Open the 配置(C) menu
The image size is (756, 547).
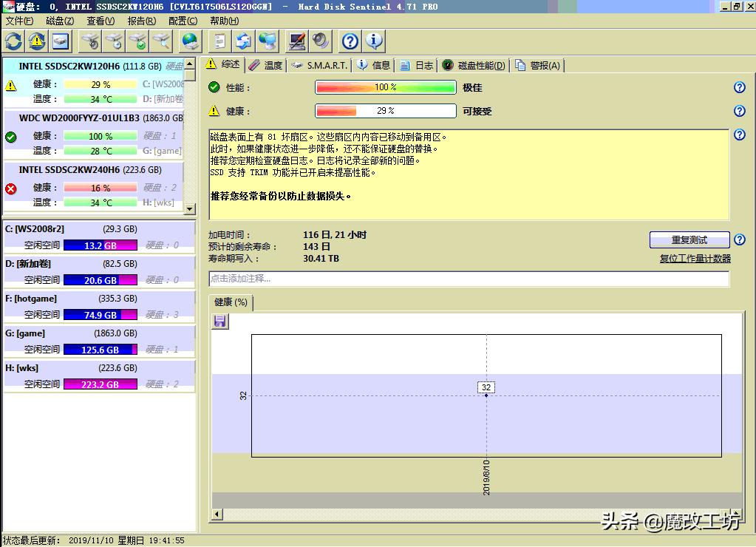point(183,21)
